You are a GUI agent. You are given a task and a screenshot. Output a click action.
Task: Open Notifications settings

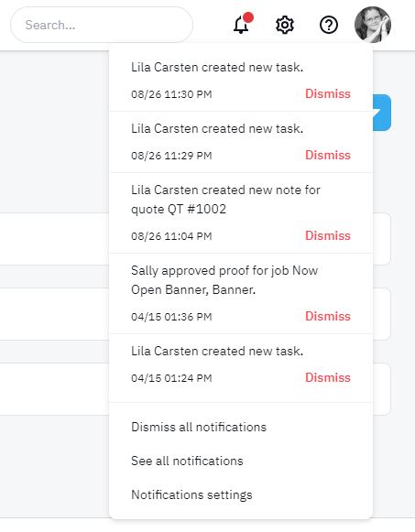click(191, 494)
